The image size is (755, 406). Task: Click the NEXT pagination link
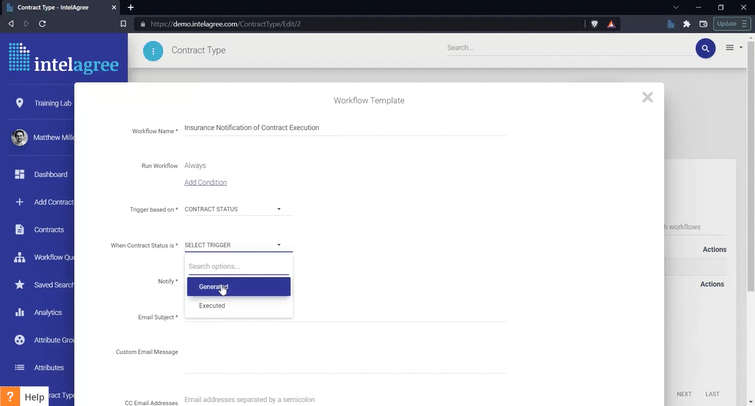pos(684,394)
